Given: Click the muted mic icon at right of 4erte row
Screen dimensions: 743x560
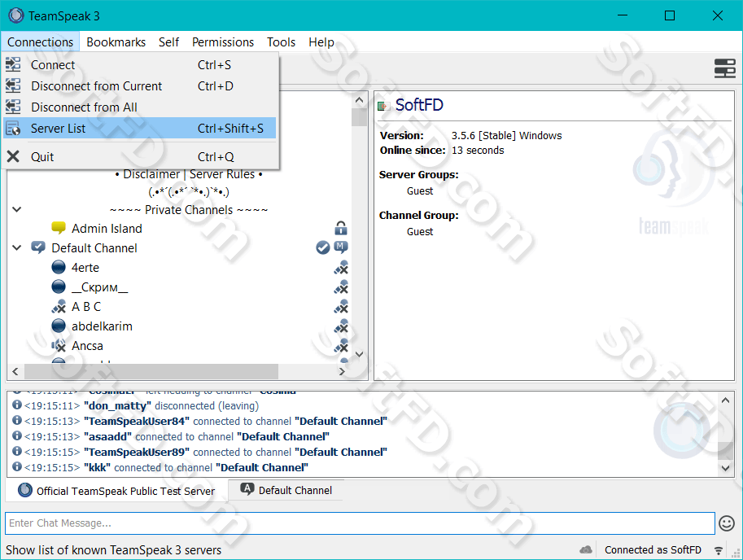Looking at the screenshot, I should [341, 268].
